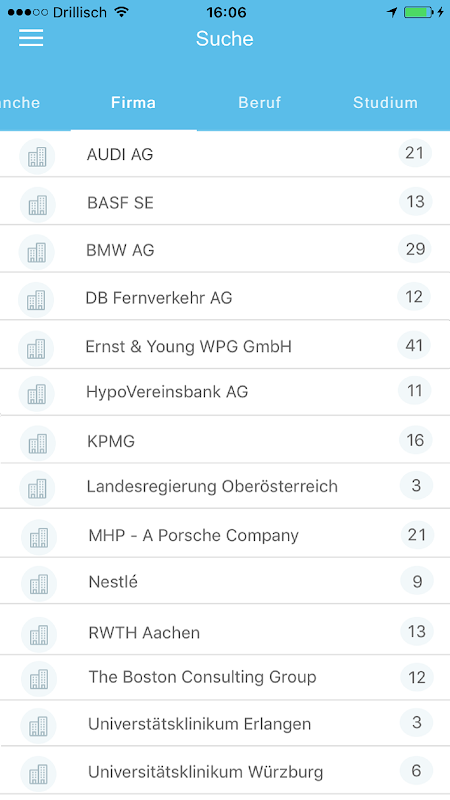Tap the building icon next to KPMG
This screenshot has width=450, height=800.
pos(38,443)
